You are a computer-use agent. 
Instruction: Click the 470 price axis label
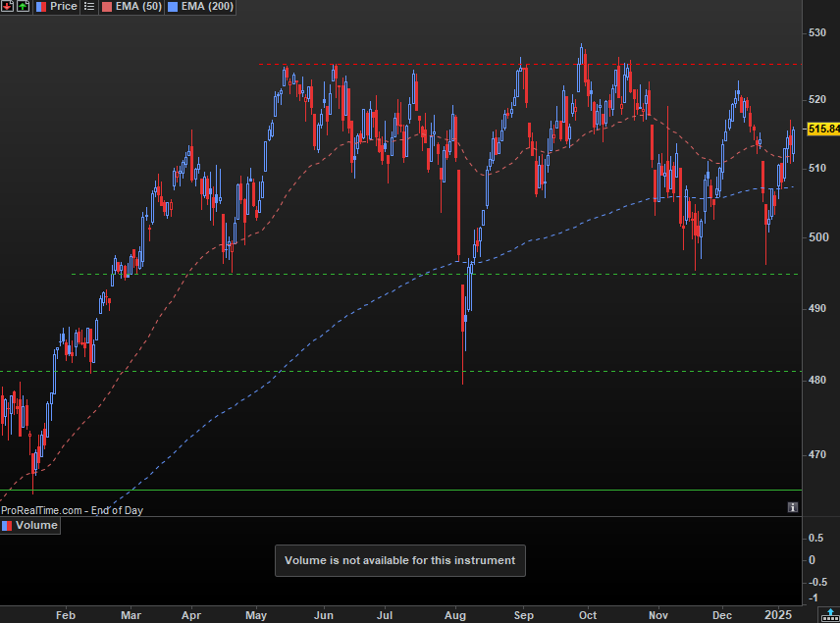pos(817,454)
